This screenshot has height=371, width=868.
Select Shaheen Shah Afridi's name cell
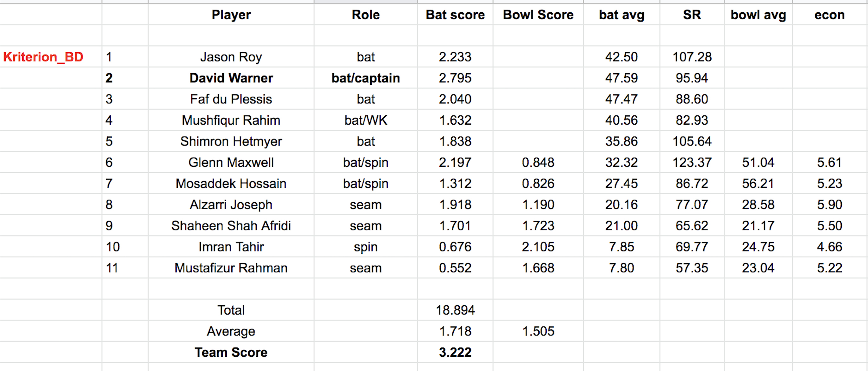[x=231, y=226]
